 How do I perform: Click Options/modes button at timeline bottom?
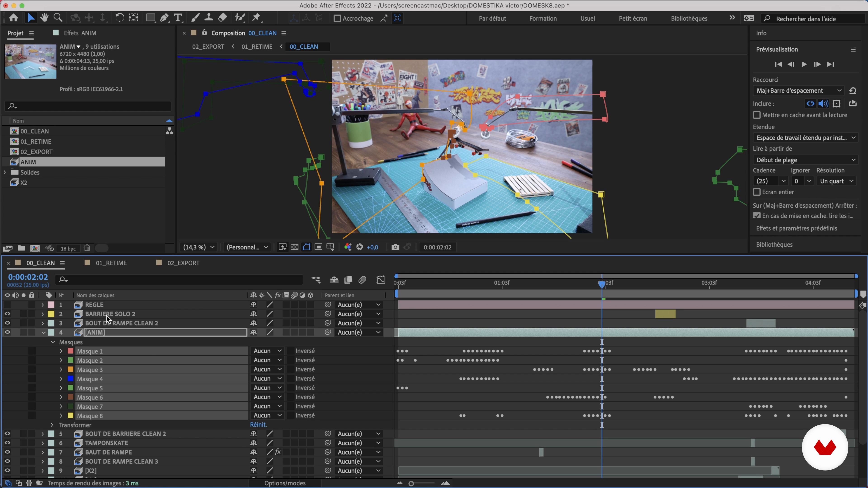[x=285, y=483]
